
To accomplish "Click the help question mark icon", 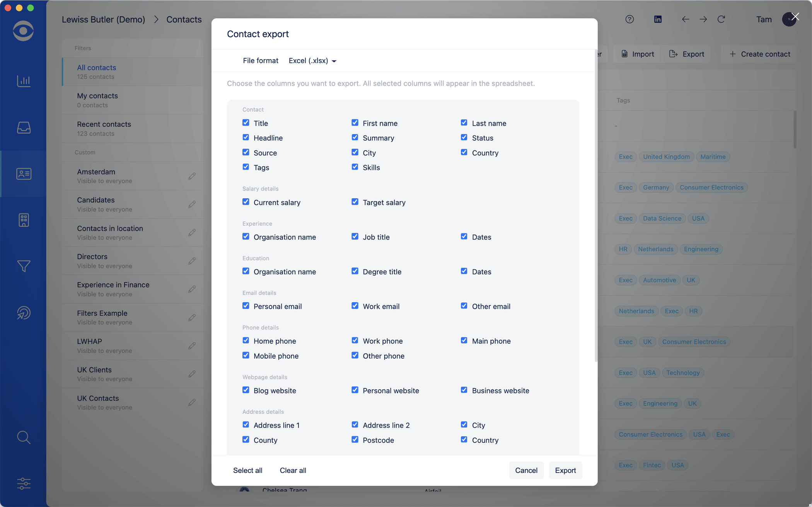I will pyautogui.click(x=629, y=19).
